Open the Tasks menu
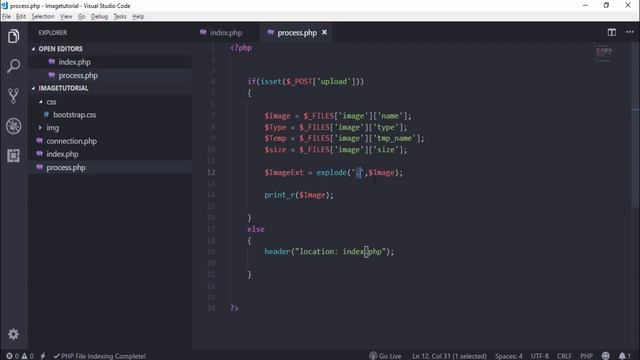The height and width of the screenshot is (360, 640). tap(120, 16)
